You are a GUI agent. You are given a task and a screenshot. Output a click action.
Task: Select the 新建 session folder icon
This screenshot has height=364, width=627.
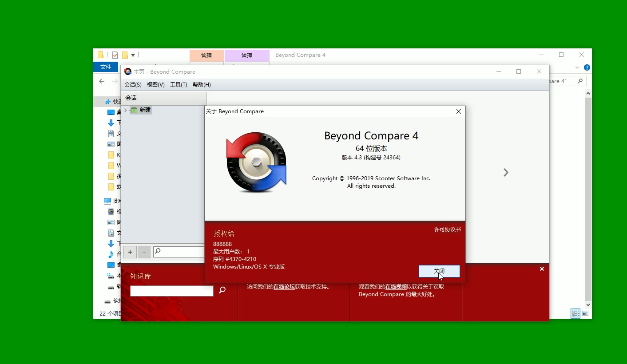coord(134,110)
